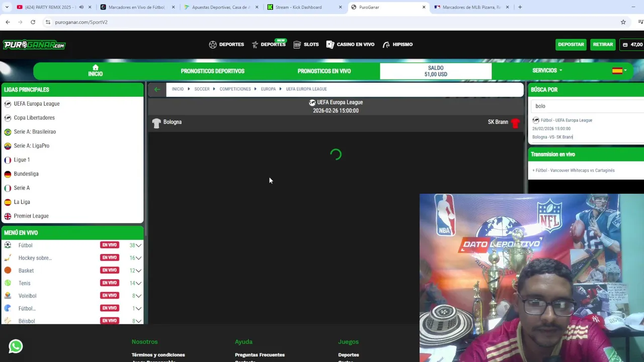This screenshot has height=362, width=644.
Task: Click the Saldo 51,00 USD box
Action: pos(436,71)
